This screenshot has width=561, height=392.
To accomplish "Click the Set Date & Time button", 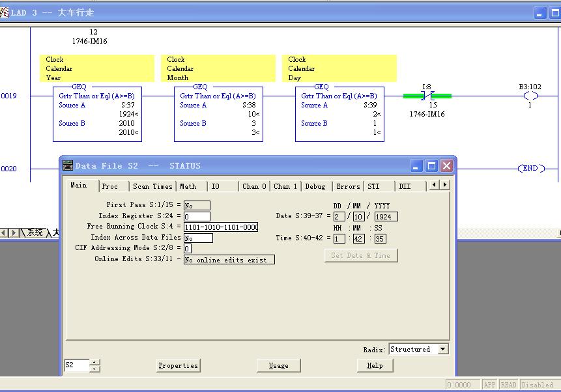I will tap(361, 255).
